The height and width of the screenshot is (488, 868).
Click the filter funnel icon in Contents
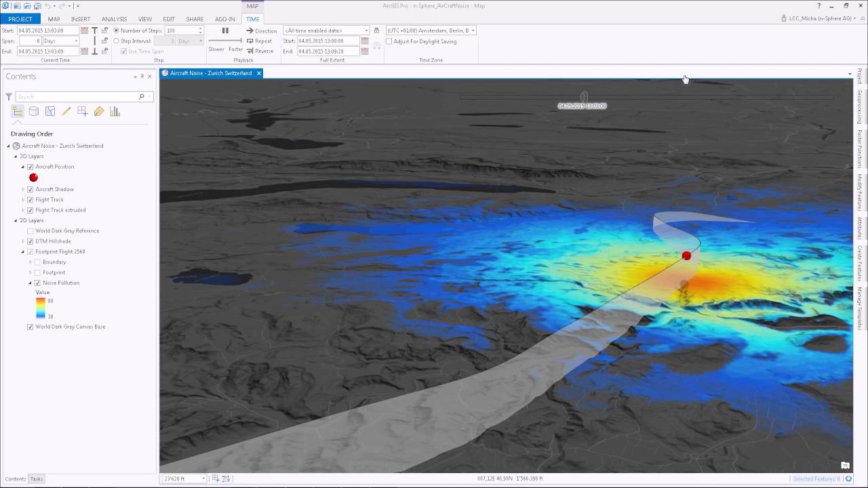click(x=9, y=97)
